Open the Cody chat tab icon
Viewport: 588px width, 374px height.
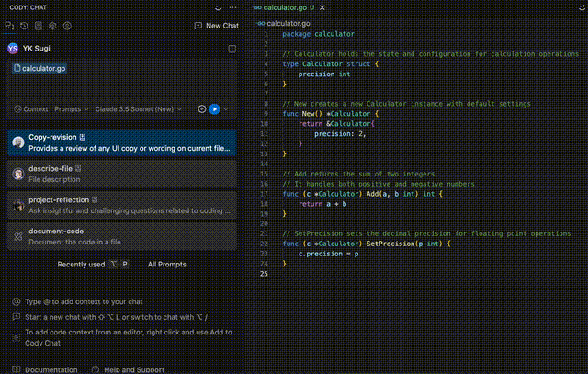click(x=9, y=26)
